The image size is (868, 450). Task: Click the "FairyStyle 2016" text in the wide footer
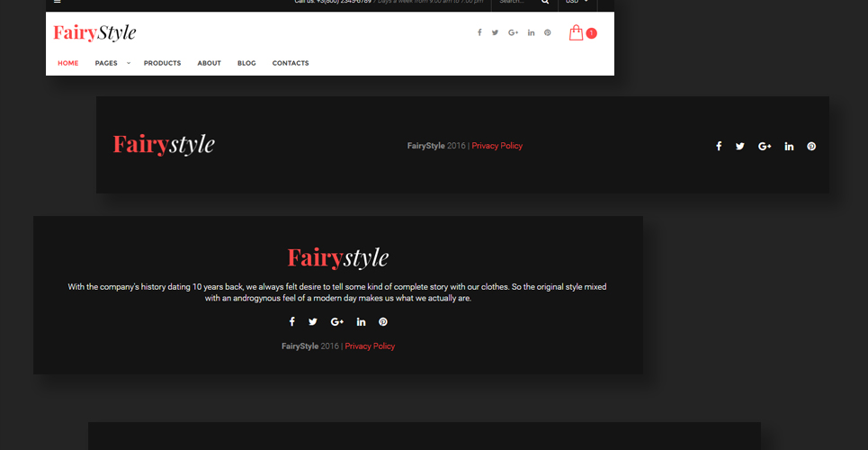tap(437, 146)
